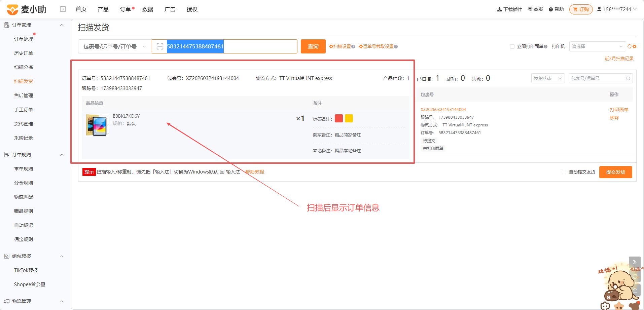Click the 中 input method indicator
The image size is (644, 310).
605,306
